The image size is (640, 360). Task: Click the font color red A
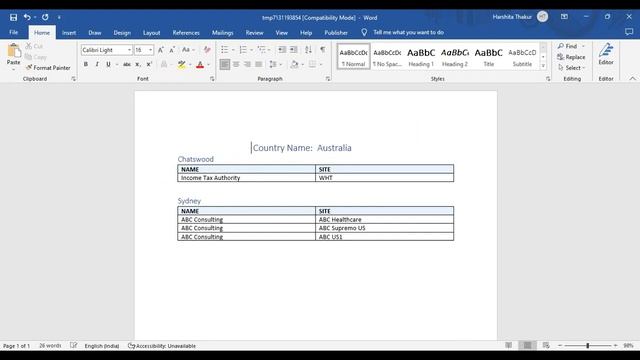pyautogui.click(x=200, y=64)
